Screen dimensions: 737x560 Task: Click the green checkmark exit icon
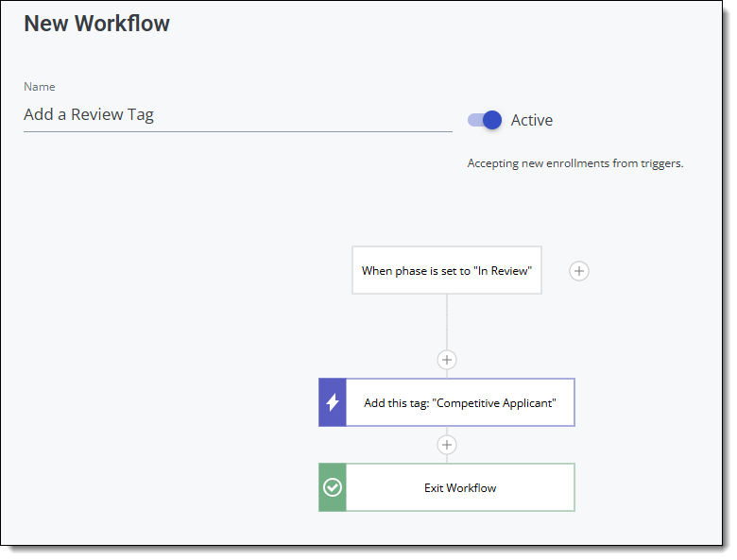pos(333,488)
